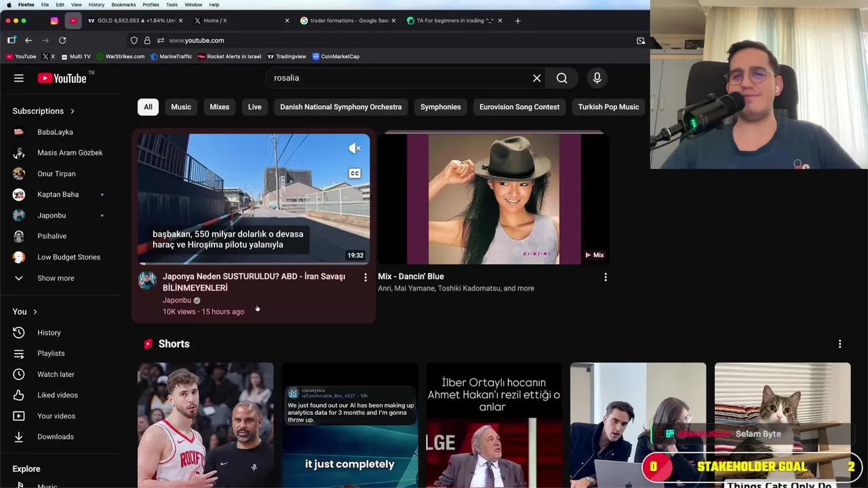Open a new Firefox tab
868x488 pixels.
point(517,21)
